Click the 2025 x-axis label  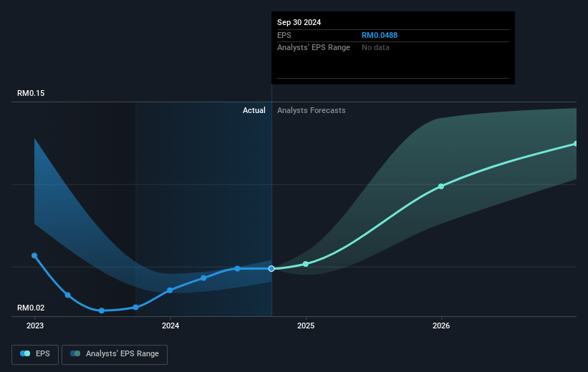point(306,325)
